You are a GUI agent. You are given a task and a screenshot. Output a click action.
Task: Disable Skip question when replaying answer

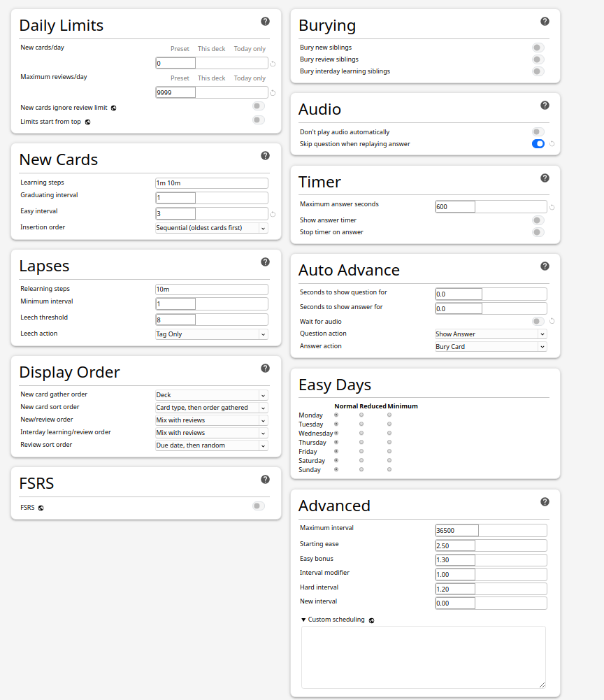(x=538, y=144)
